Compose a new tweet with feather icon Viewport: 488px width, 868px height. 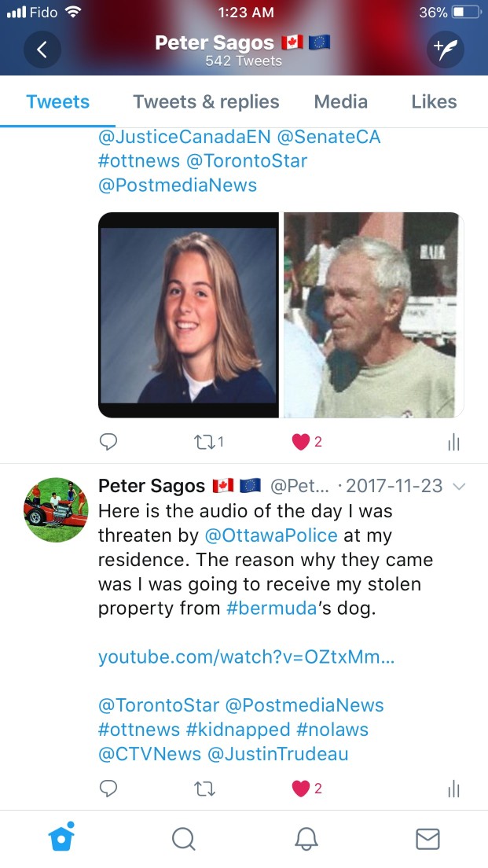pos(446,50)
